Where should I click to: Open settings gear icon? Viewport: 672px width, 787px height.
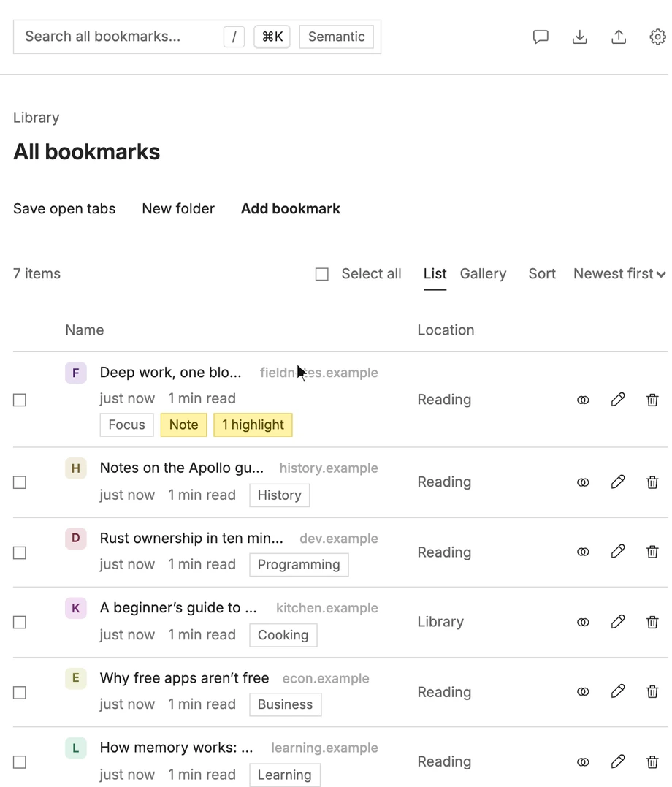coord(657,37)
